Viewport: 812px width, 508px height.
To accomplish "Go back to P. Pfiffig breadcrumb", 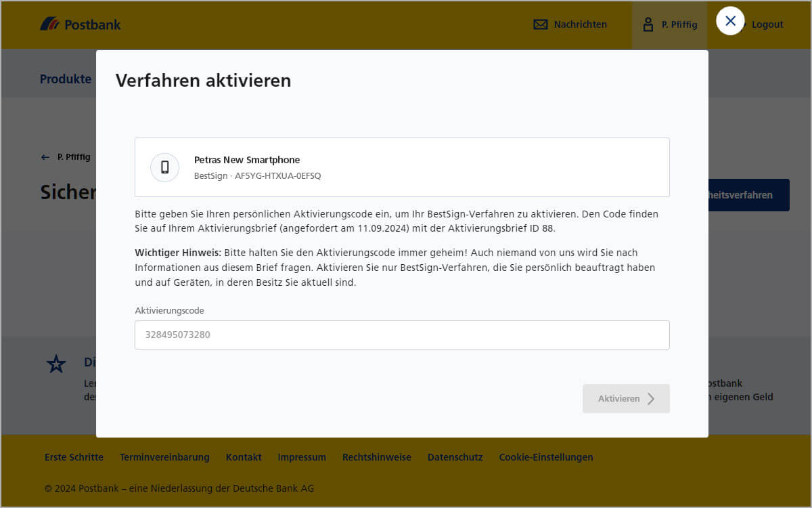I will click(x=74, y=157).
